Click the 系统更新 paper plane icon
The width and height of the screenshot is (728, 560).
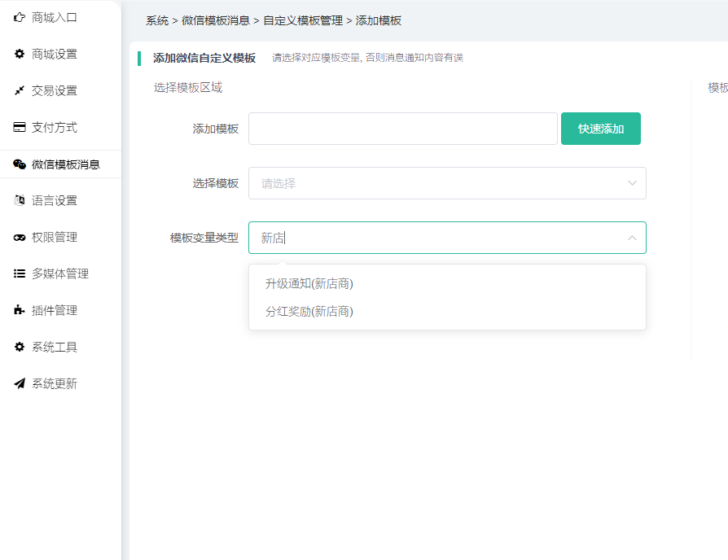[x=20, y=383]
